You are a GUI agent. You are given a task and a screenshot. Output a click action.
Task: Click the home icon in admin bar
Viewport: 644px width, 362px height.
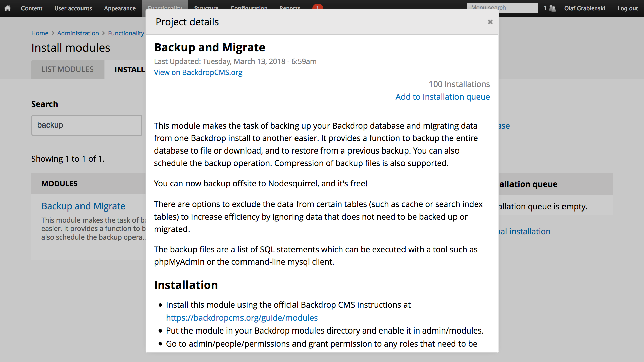[x=7, y=8]
